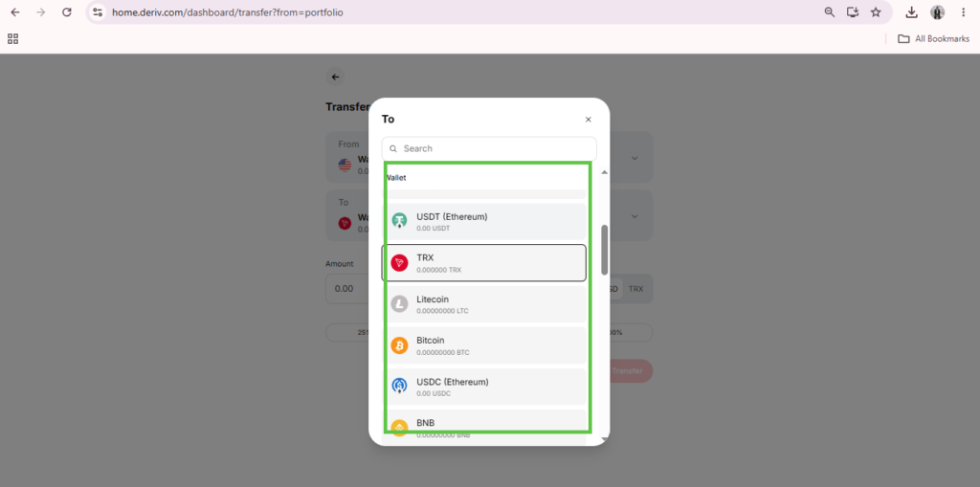Open the Chrome three-dot menu
The height and width of the screenshot is (487, 980).
(x=963, y=11)
